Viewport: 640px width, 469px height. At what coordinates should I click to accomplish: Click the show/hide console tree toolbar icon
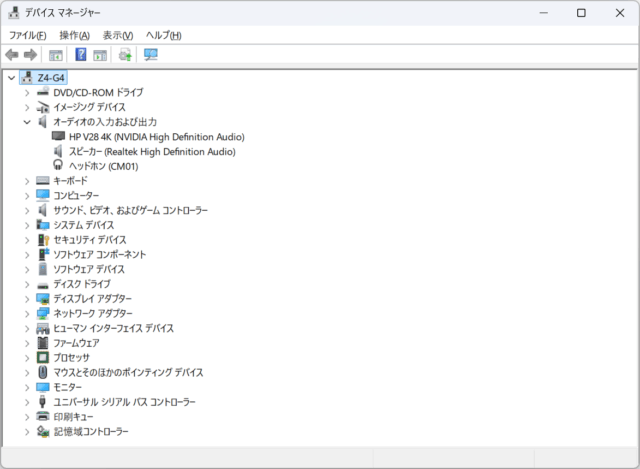pyautogui.click(x=56, y=55)
